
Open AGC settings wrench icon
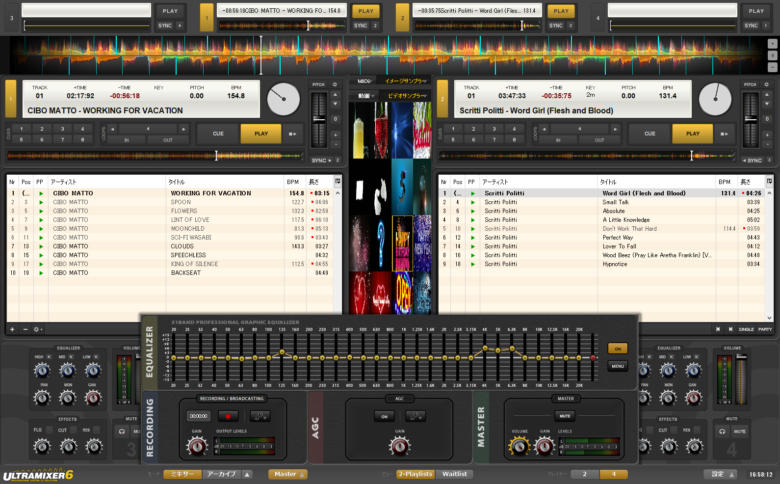point(415,416)
